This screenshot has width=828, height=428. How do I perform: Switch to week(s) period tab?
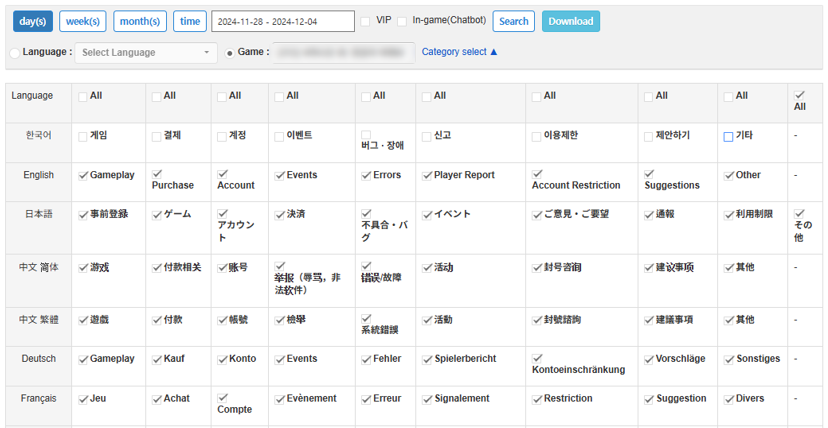[83, 21]
